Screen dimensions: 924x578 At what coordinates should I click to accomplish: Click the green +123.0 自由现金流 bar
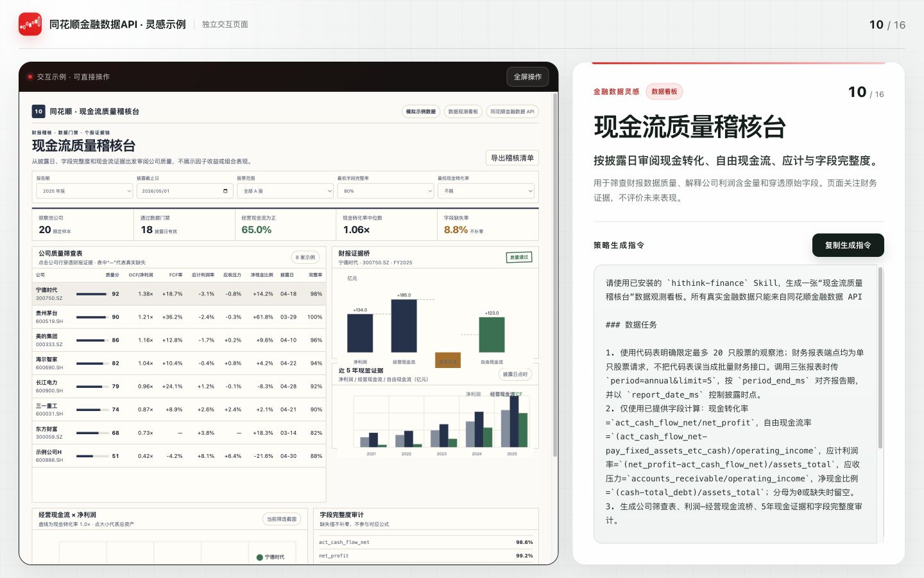(x=492, y=335)
